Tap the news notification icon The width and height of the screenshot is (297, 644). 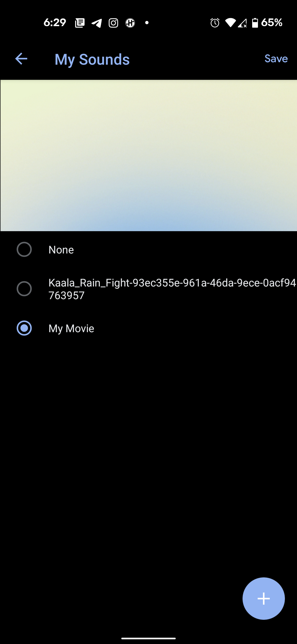(x=80, y=23)
